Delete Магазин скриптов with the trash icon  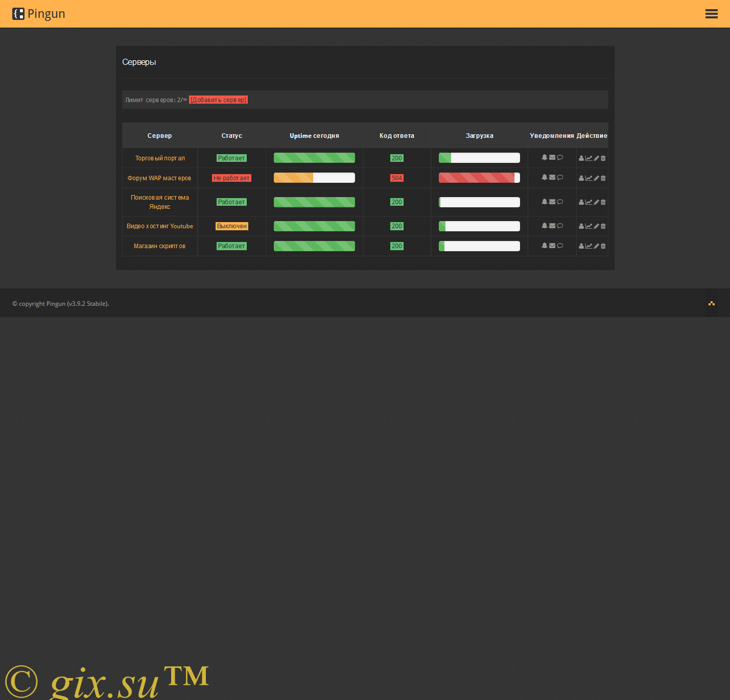[603, 246]
